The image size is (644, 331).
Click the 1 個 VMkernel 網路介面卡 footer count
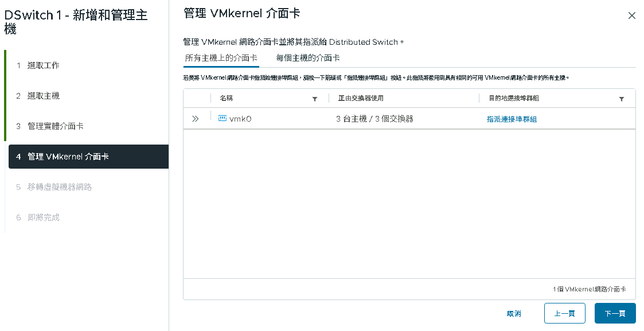[590, 289]
